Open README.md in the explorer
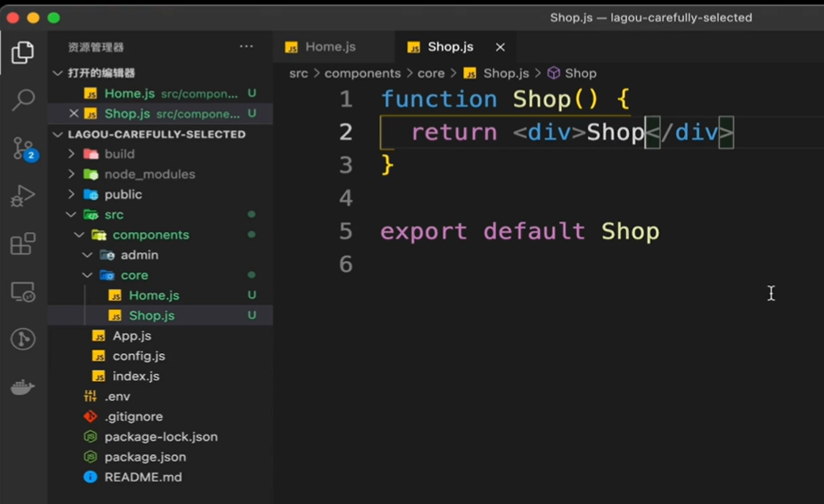Viewport: 824px width, 504px height. click(x=160, y=477)
